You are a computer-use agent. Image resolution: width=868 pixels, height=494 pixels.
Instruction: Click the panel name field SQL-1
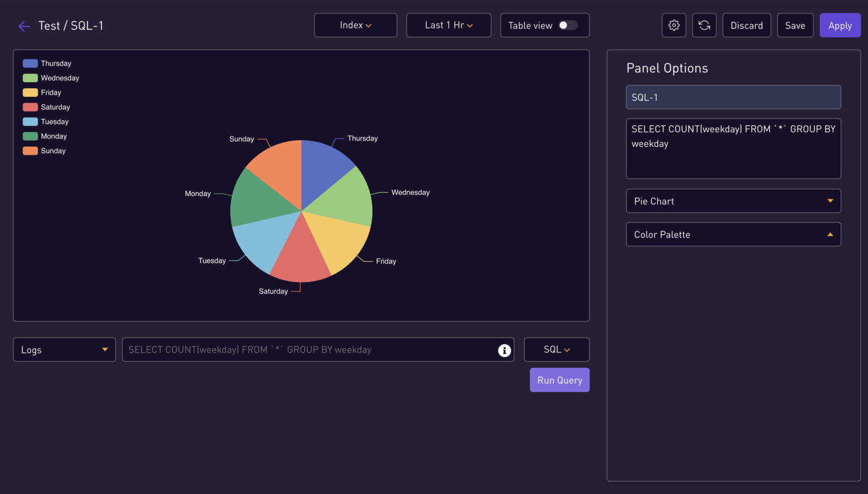tap(733, 97)
